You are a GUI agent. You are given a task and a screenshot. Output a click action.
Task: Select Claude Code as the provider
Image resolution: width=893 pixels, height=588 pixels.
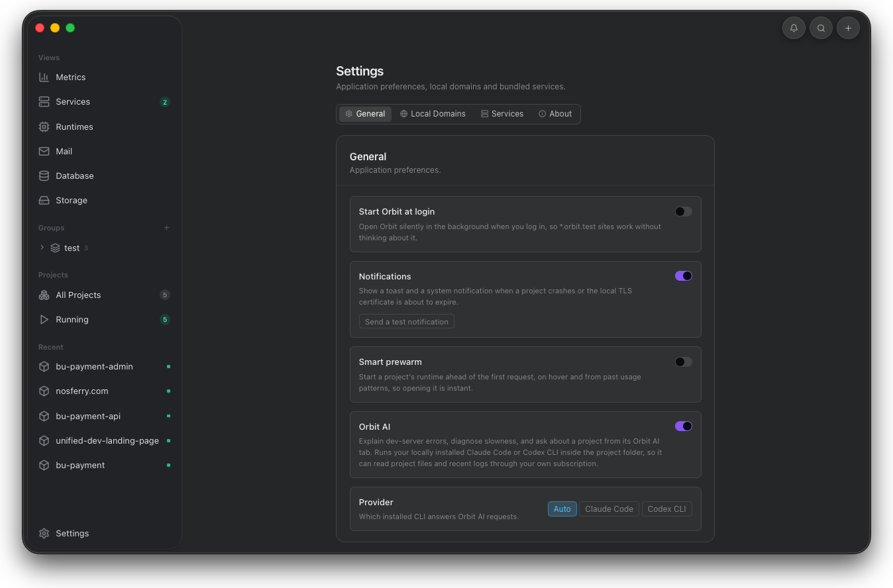(x=609, y=509)
